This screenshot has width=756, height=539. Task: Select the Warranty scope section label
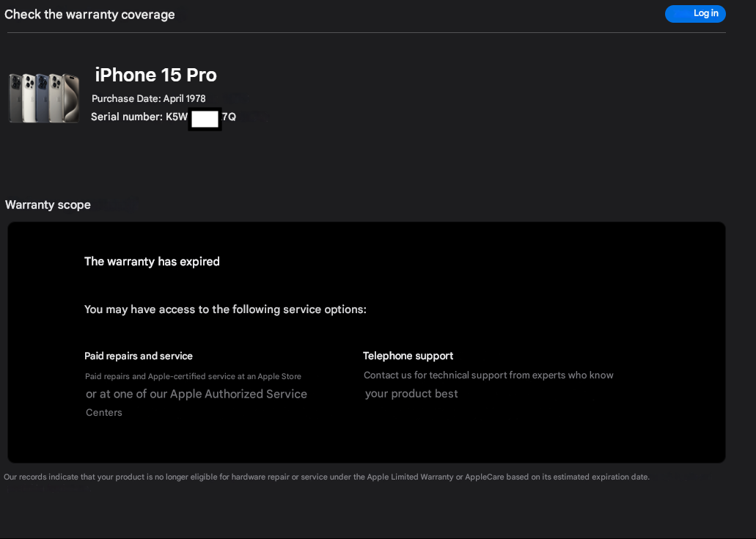pyautogui.click(x=47, y=205)
